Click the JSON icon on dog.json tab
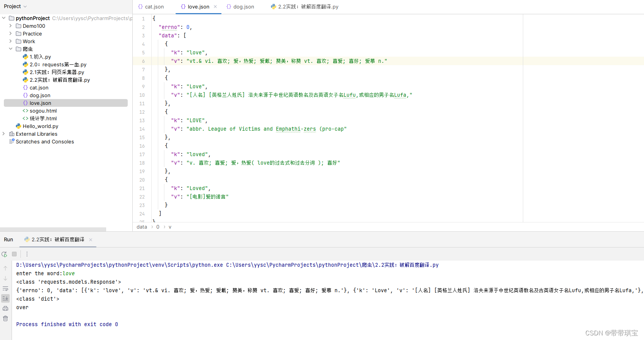This screenshot has width=644, height=340. (x=229, y=7)
